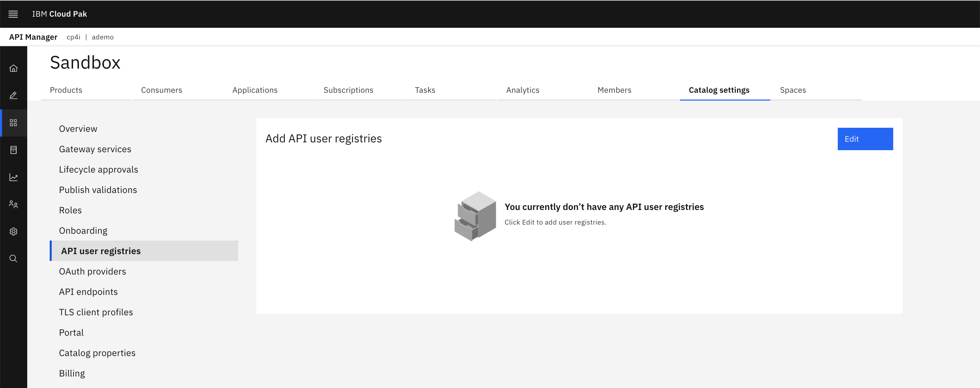
Task: Open Develop pencil icon in sidebar
Action: pos(13,95)
